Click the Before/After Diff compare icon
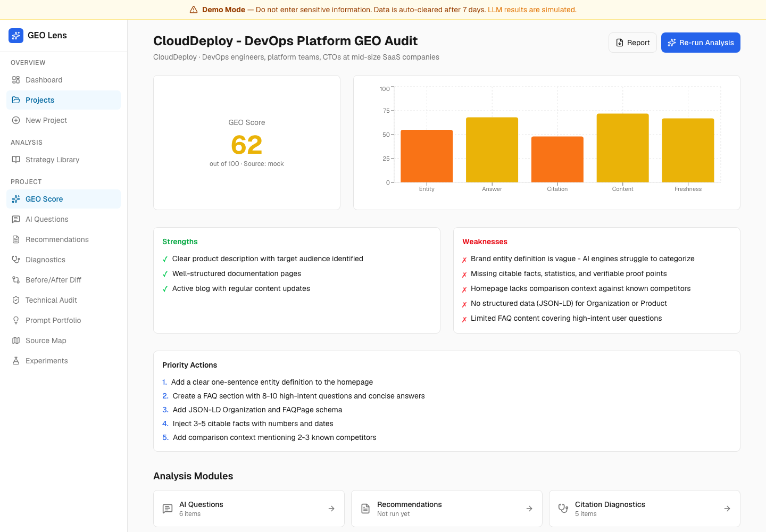Image resolution: width=766 pixels, height=532 pixels. [16, 280]
